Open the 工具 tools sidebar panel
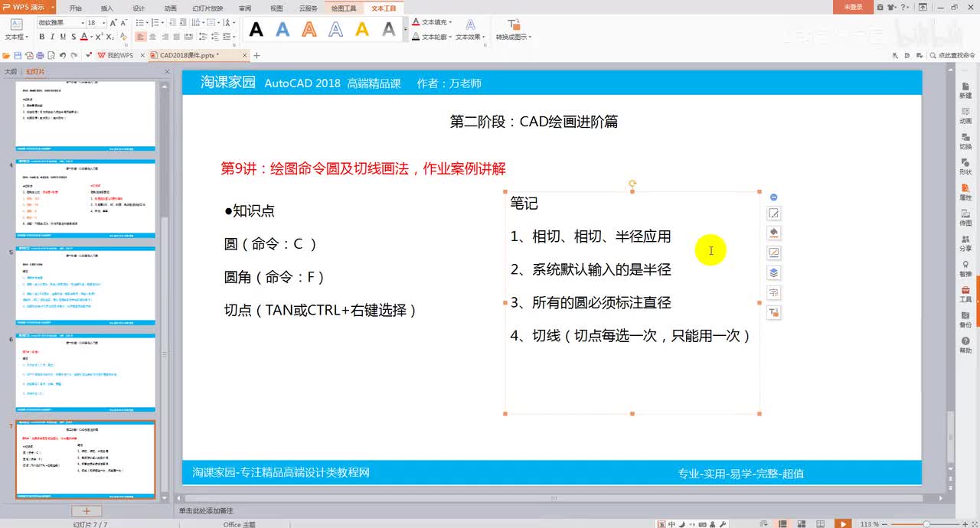The width and height of the screenshot is (980, 528). pos(965,292)
